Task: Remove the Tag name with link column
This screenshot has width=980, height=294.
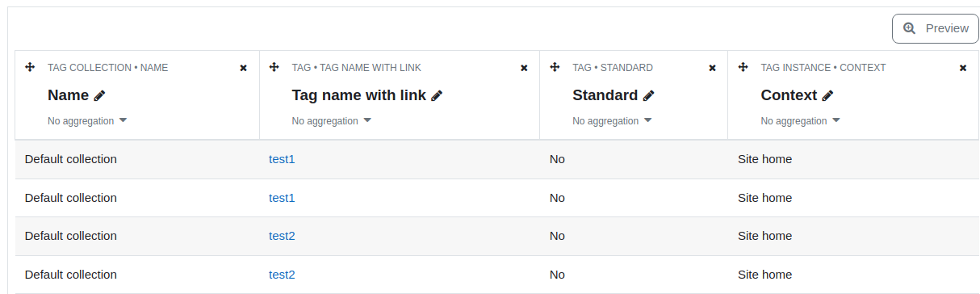Action: pos(524,68)
